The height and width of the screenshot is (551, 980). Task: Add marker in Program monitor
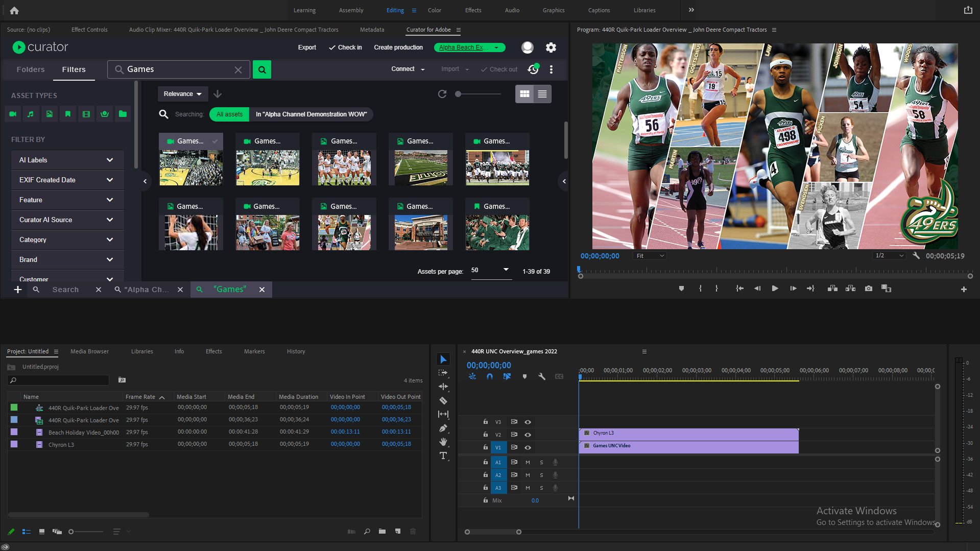pos(681,289)
